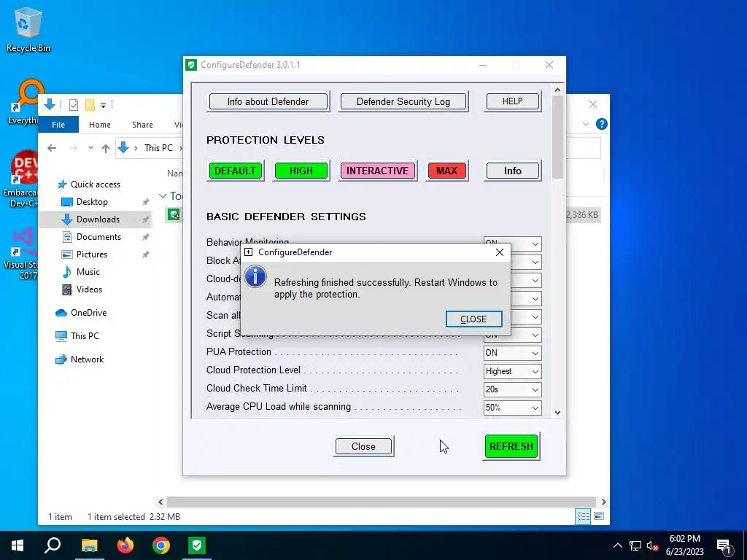Open the Cloud Check Time Limit dropdown

point(512,389)
